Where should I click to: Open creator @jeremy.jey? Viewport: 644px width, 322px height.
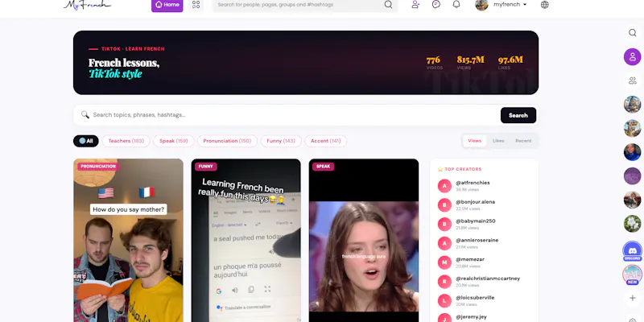point(471,317)
